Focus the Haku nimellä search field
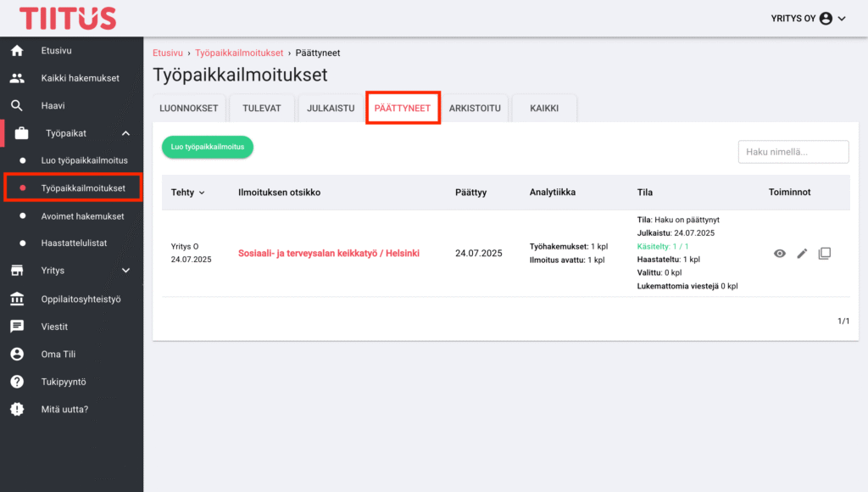 tap(793, 152)
